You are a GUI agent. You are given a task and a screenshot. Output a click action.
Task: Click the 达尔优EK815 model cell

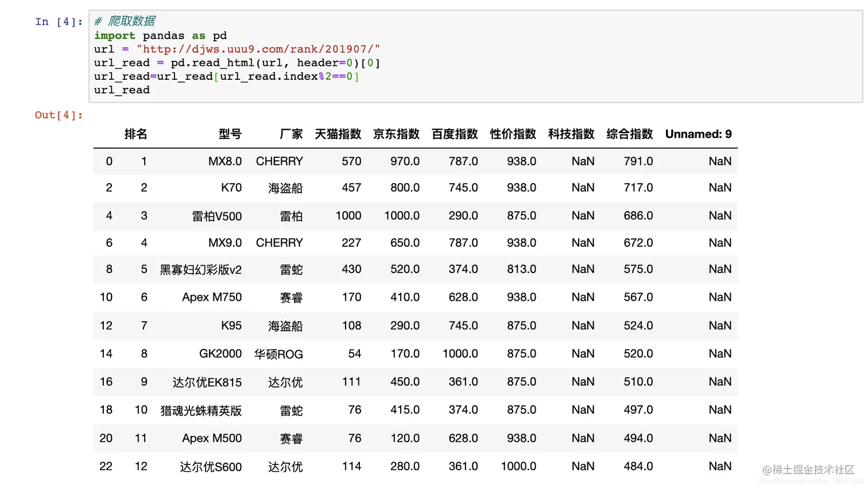[207, 382]
